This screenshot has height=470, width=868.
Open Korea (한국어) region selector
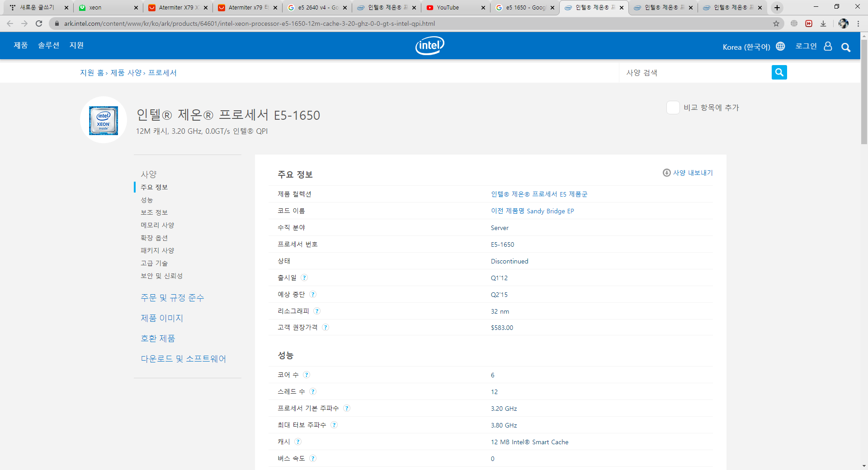coord(754,47)
